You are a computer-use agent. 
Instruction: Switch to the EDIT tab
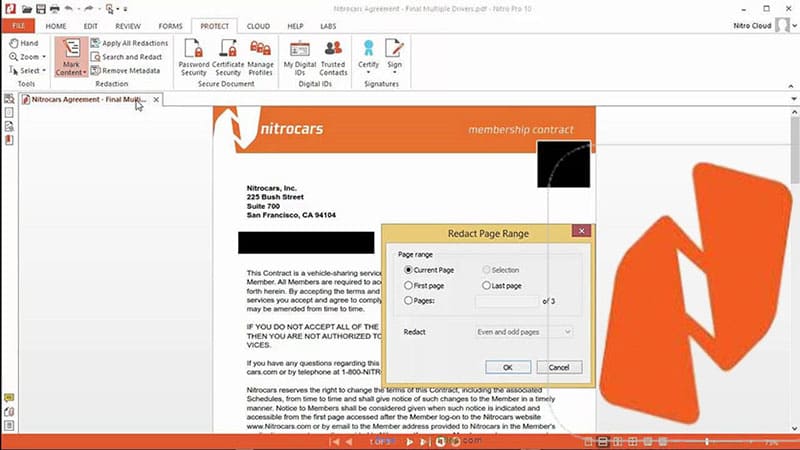point(90,26)
